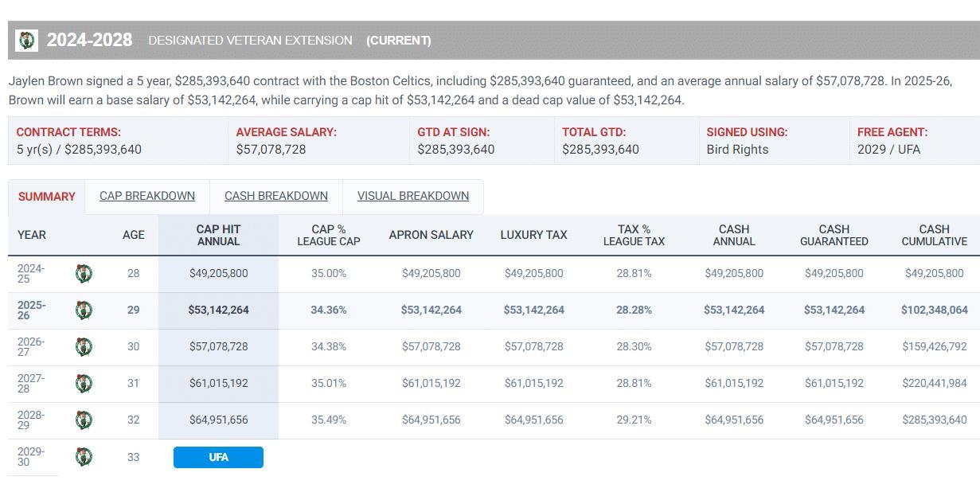Click the Cap % League Cap column header

(x=329, y=235)
